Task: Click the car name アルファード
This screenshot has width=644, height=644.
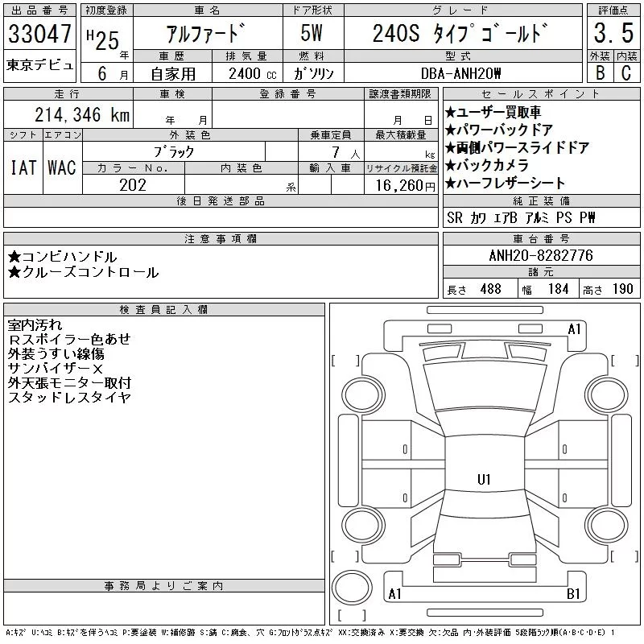Action: pyautogui.click(x=207, y=33)
